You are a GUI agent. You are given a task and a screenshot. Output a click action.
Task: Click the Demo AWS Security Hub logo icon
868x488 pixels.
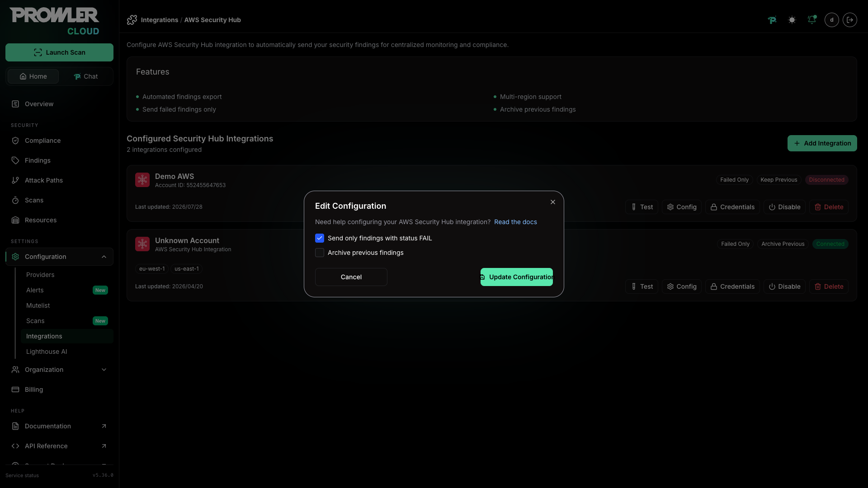pos(142,180)
